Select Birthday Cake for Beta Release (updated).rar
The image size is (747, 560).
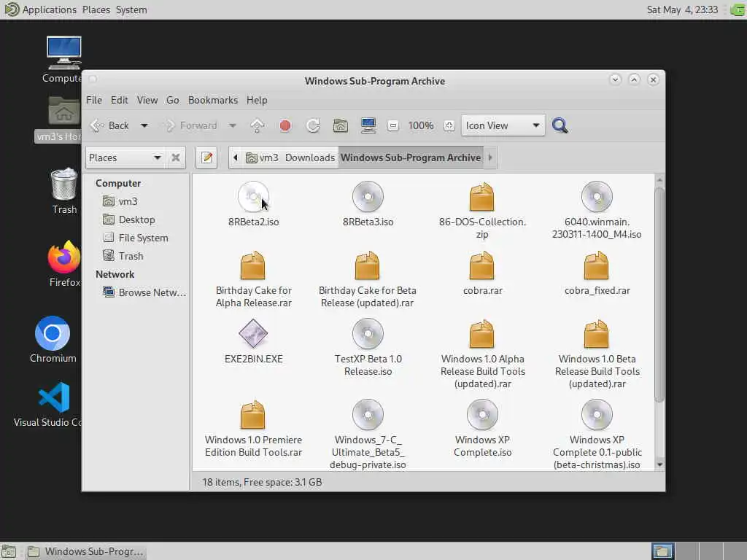[368, 279]
